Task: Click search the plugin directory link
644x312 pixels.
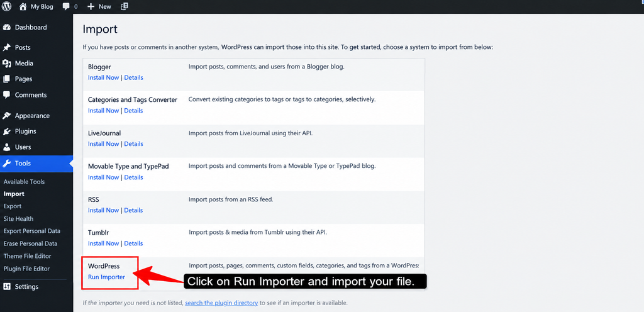Action: pos(221,303)
